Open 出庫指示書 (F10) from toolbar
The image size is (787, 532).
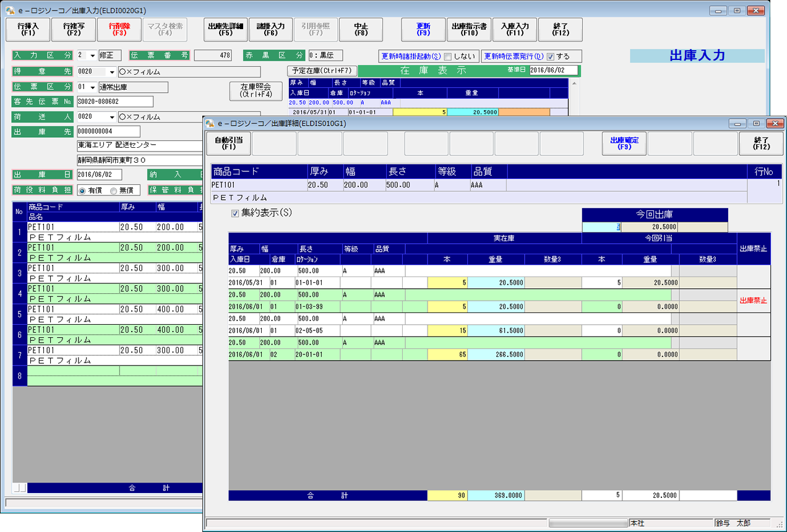pyautogui.click(x=469, y=30)
